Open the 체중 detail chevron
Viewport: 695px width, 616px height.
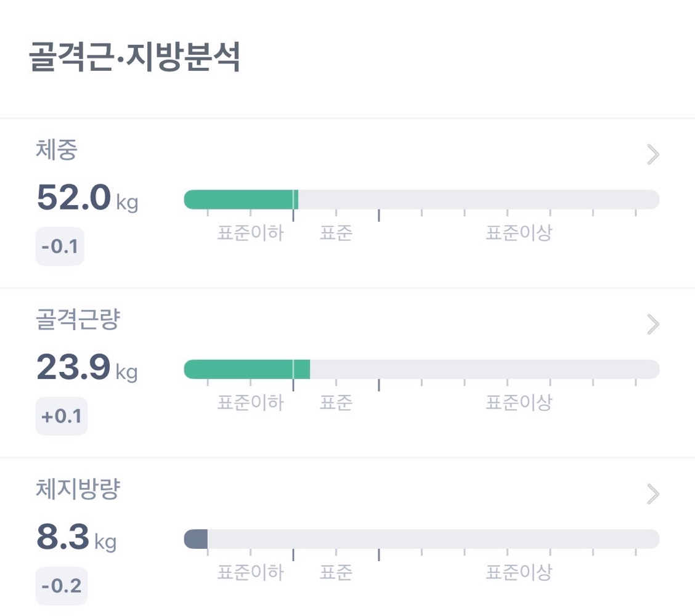pyautogui.click(x=653, y=154)
